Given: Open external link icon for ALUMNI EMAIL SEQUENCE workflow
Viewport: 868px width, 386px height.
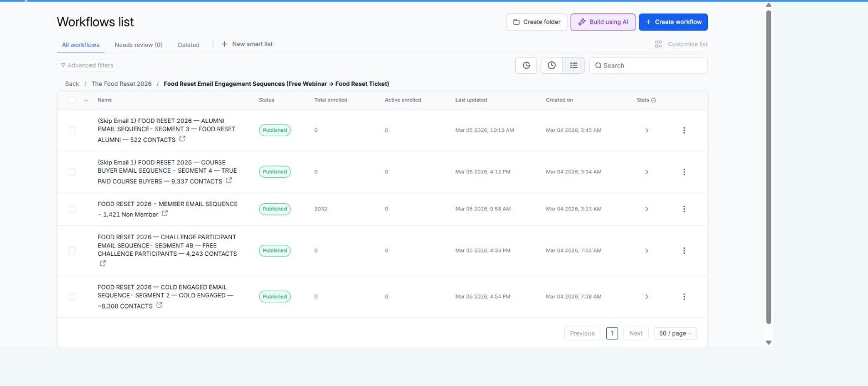Looking at the screenshot, I should [182, 139].
